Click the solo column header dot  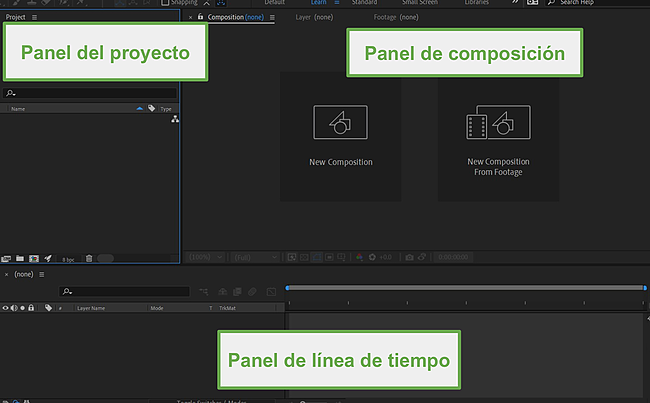click(22, 308)
